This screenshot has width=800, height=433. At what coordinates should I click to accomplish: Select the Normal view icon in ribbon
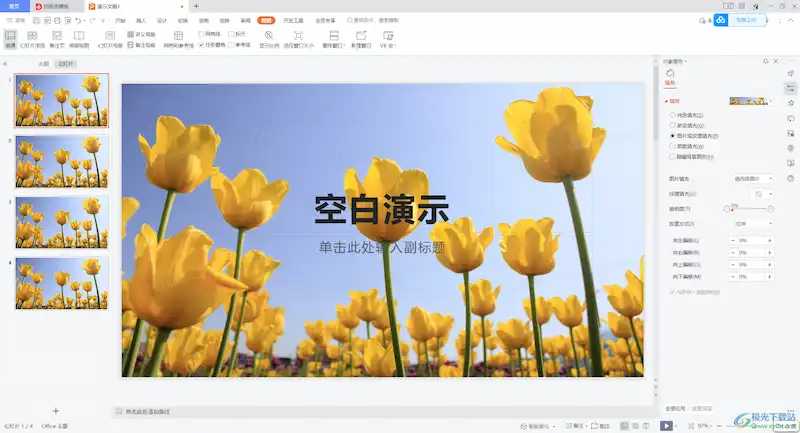click(10, 36)
